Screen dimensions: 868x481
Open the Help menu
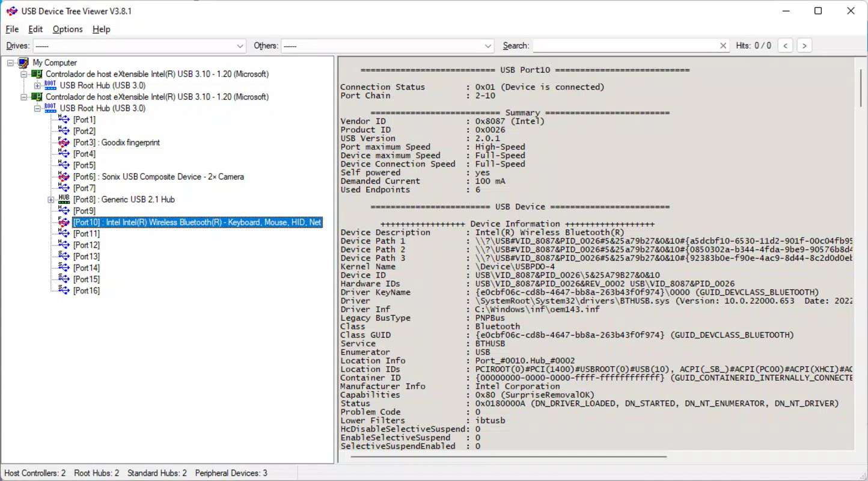[x=101, y=29]
